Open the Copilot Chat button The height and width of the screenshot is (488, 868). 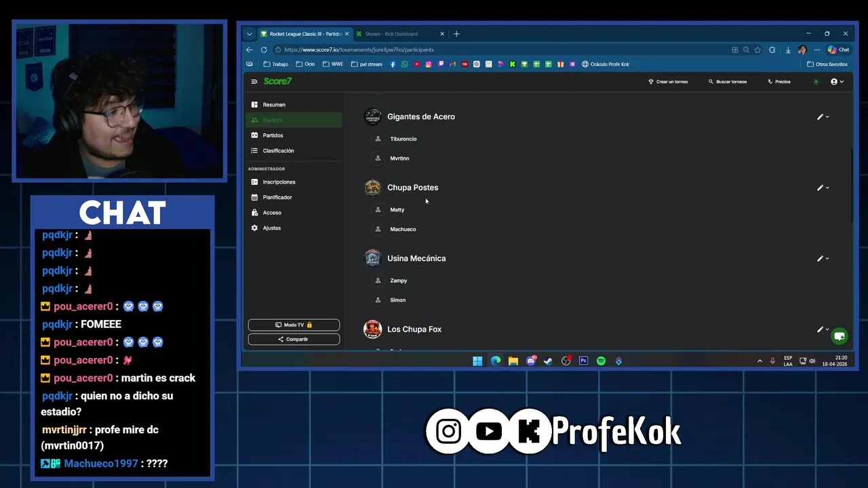839,49
